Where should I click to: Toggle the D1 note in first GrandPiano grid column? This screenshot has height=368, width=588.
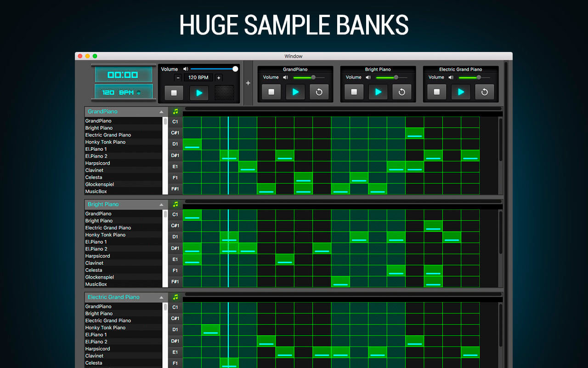(x=192, y=144)
